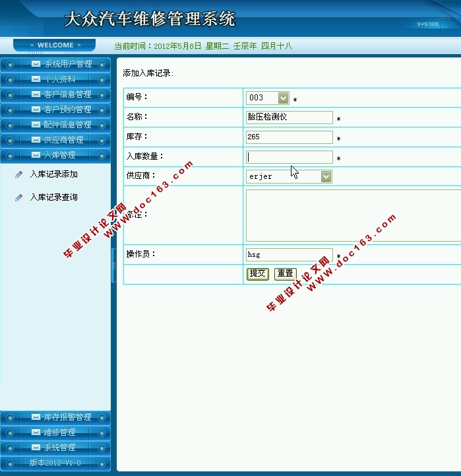Click the WELCOME banner button

[x=55, y=46]
